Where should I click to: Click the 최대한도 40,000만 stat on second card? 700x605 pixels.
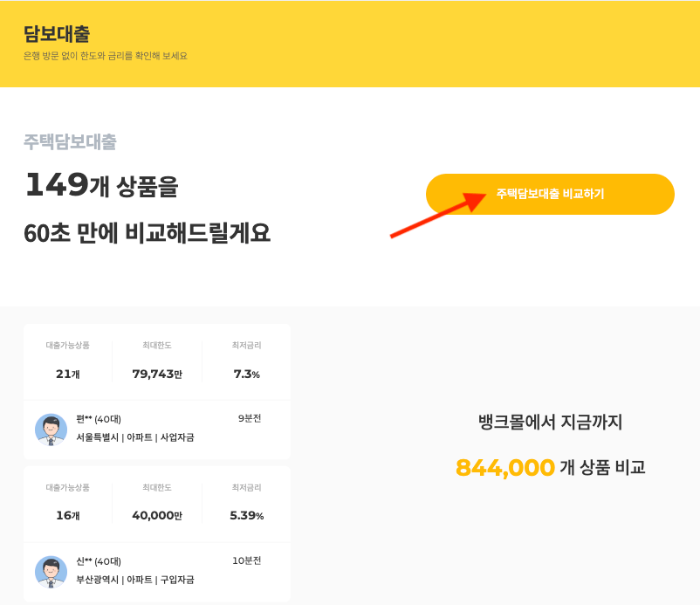pyautogui.click(x=157, y=502)
